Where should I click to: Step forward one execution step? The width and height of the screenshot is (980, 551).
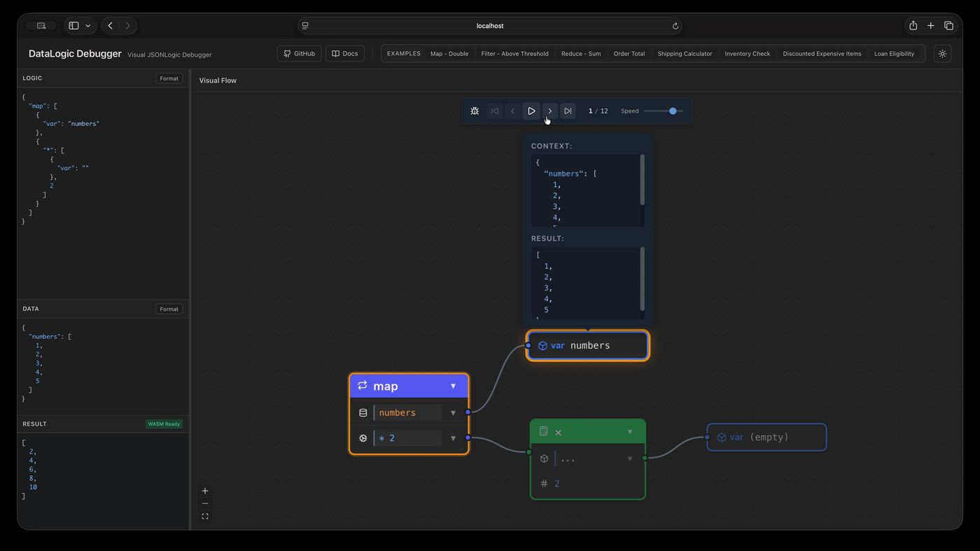549,111
